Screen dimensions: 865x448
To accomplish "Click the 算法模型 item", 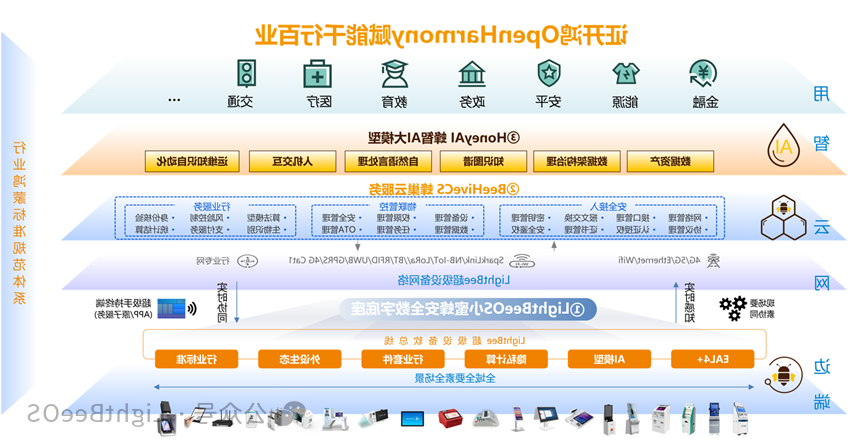I will tap(266, 218).
